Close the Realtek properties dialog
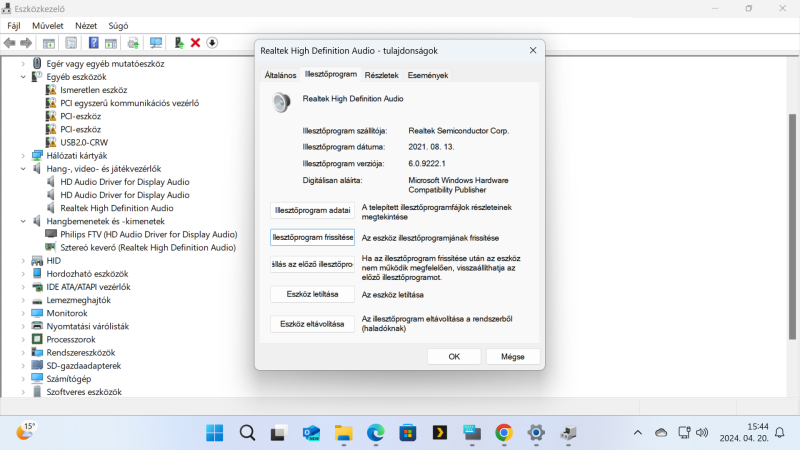Screen dimensions: 800x450 [x=533, y=51]
